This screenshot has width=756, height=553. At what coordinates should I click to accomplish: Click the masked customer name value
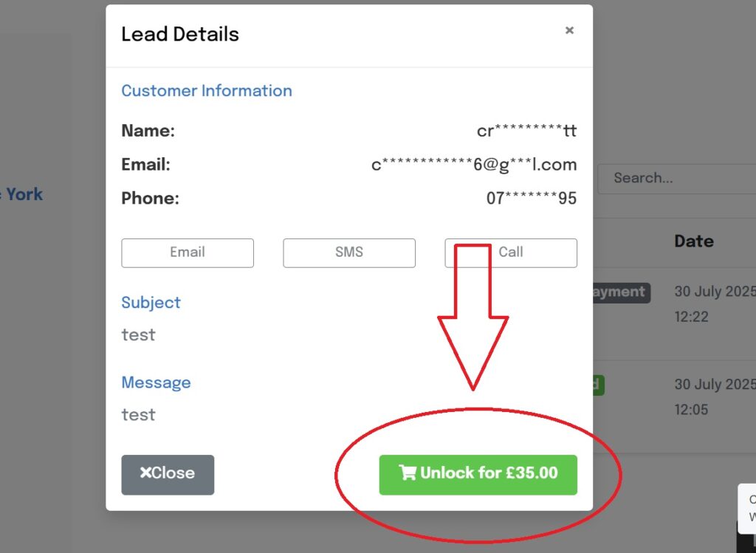tap(526, 131)
